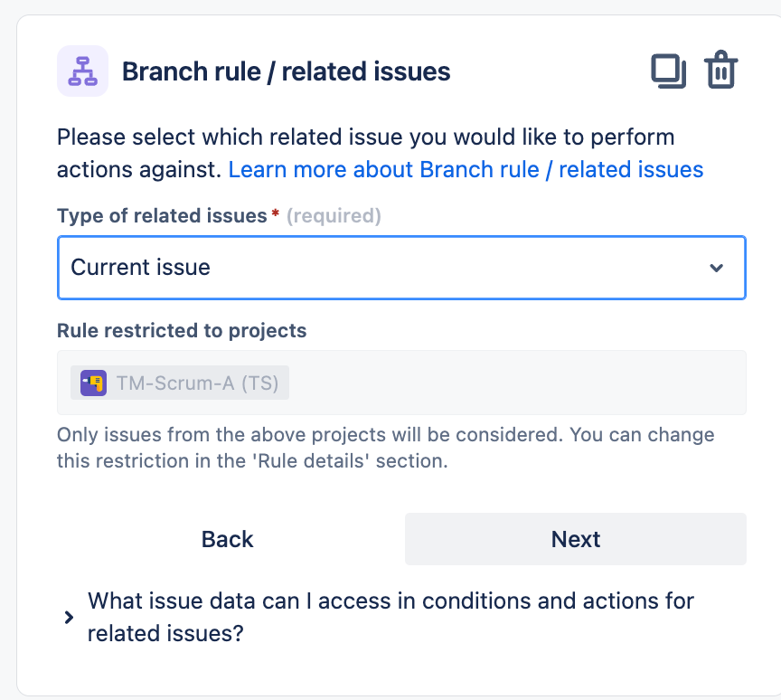Screen dimensions: 781x700
Task: Click the 'Type of related issues' label
Action: pos(163,216)
